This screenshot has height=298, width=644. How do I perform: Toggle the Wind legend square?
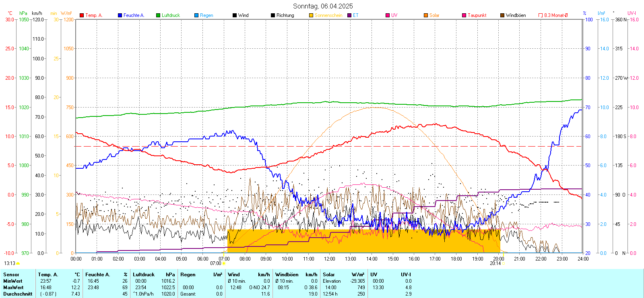tap(235, 15)
